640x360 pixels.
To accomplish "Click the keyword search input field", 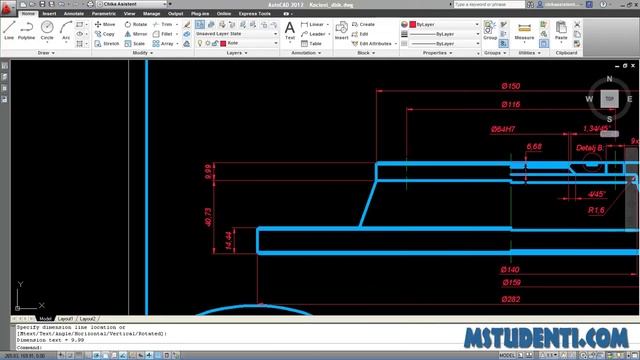I will coord(489,4).
